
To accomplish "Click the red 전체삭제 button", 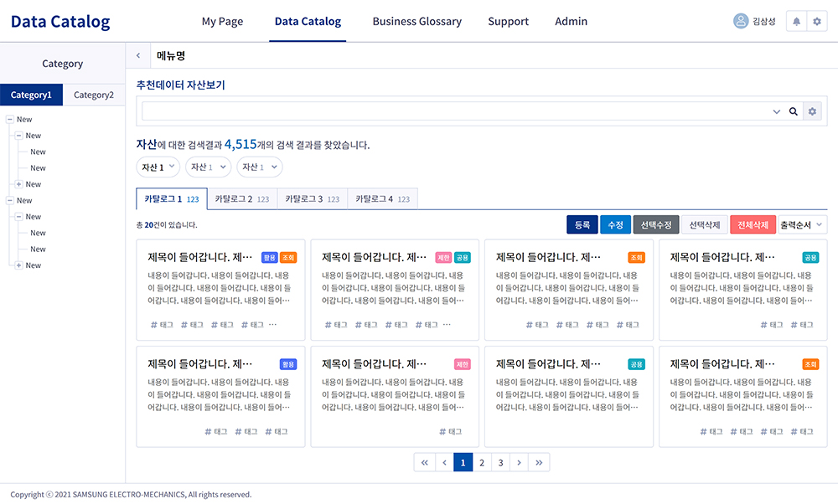I will [x=753, y=224].
